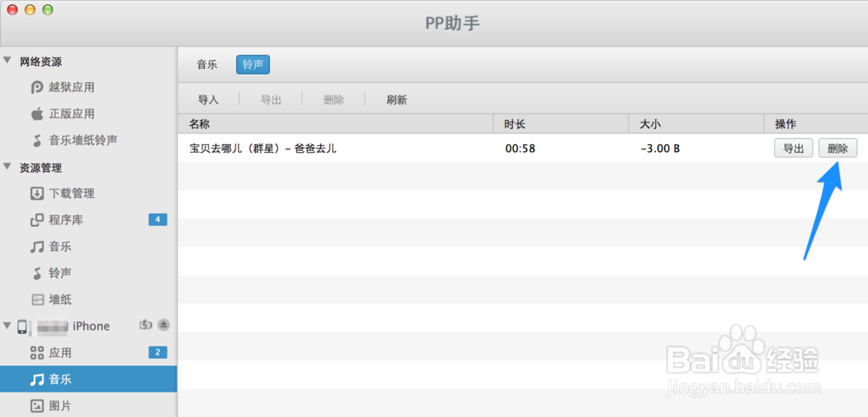Open 程序库 app library
The width and height of the screenshot is (868, 417).
click(x=66, y=220)
